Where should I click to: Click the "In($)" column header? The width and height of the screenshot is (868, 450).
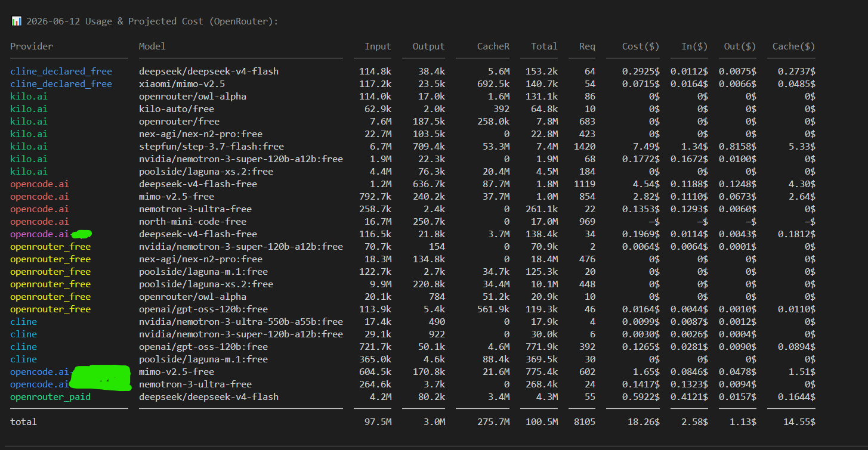(694, 46)
